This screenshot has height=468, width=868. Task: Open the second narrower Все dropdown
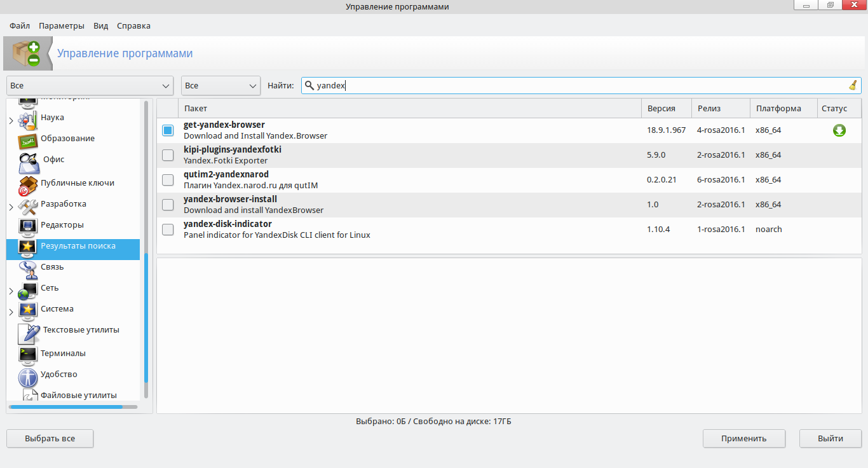pos(221,85)
